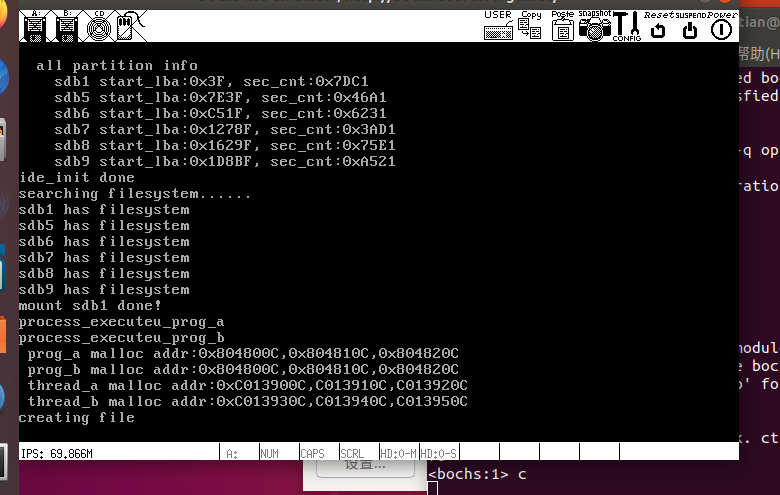Take a snapshot with the camera icon
Screen dimensions: 780x495
(594, 26)
